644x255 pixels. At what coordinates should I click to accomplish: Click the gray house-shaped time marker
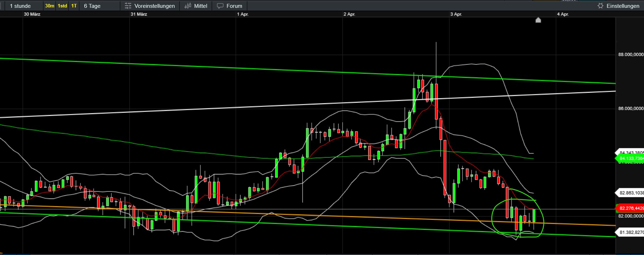coord(538,20)
